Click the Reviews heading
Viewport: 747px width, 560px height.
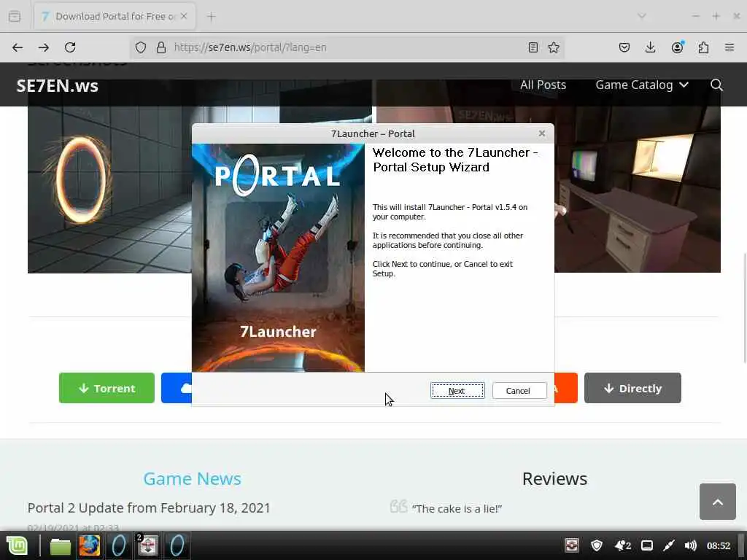[x=554, y=478]
